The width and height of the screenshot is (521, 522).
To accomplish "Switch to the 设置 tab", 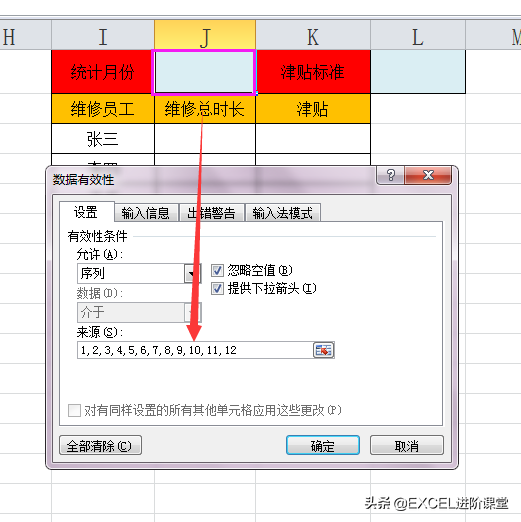I will point(86,212).
